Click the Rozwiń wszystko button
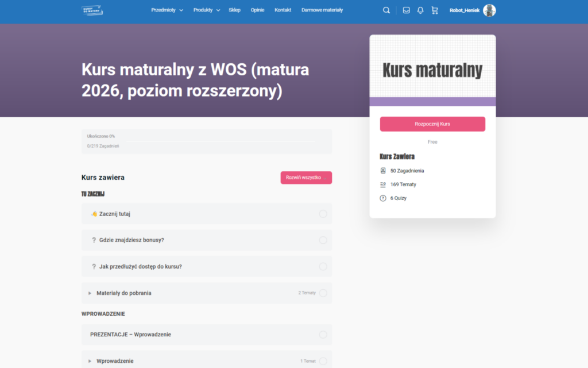The width and height of the screenshot is (588, 368). tap(306, 178)
